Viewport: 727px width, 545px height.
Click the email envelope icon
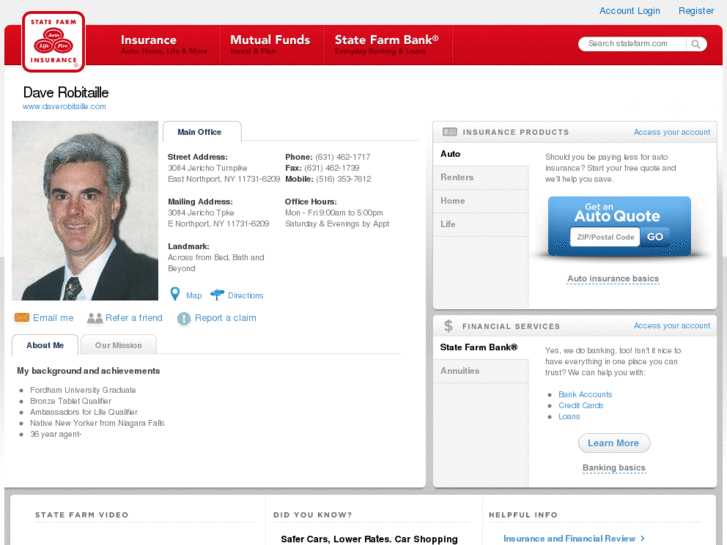[22, 318]
